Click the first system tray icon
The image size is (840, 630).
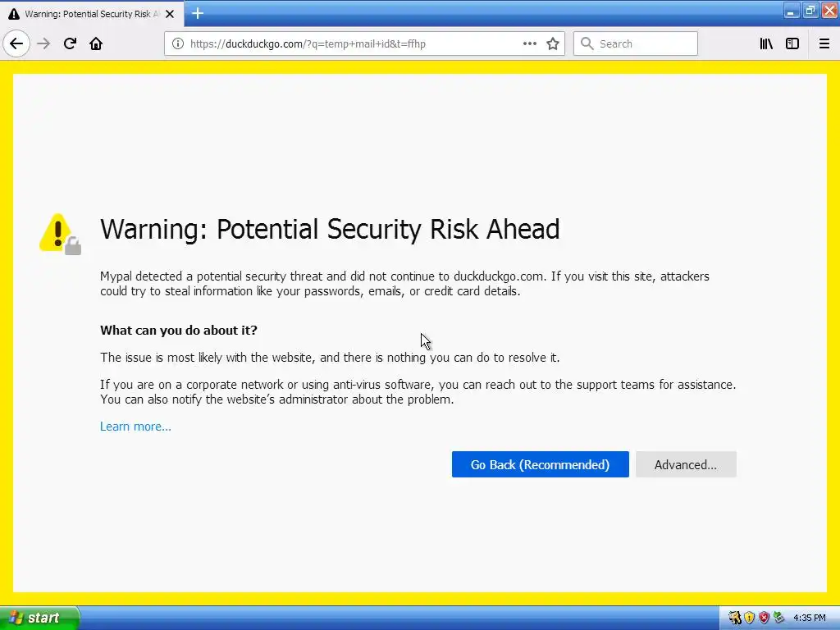click(x=734, y=618)
